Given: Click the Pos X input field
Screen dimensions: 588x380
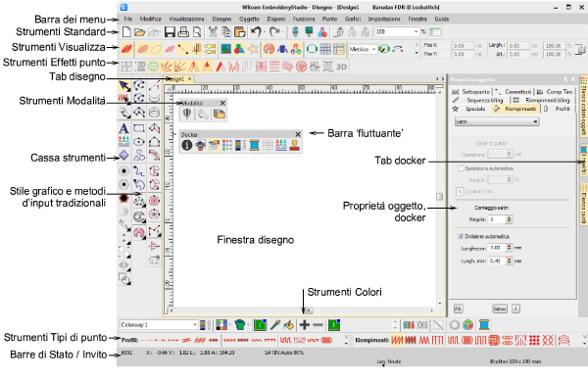Looking at the screenshot, I should point(463,45).
